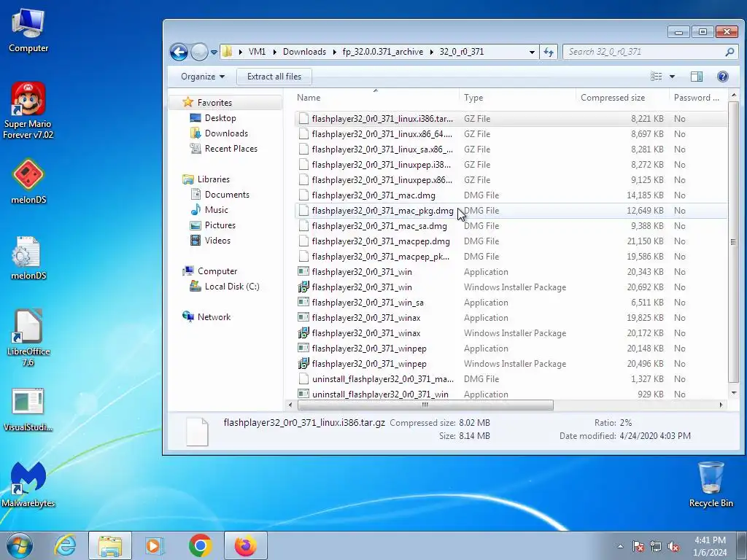Viewport: 747px width, 560px height.
Task: Sort by the Name column header
Action: (x=309, y=98)
